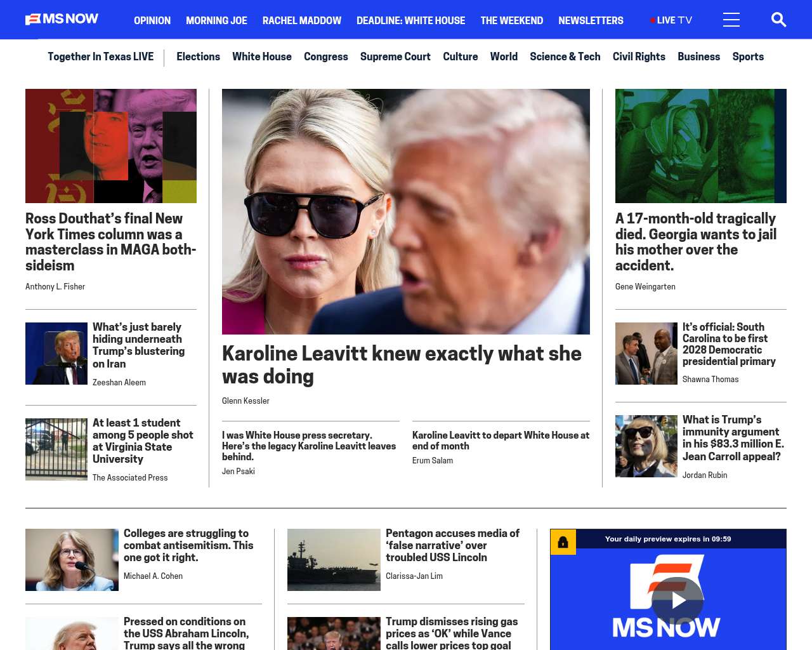Click The Associated Press byline
812x650 pixels.
pos(130,478)
